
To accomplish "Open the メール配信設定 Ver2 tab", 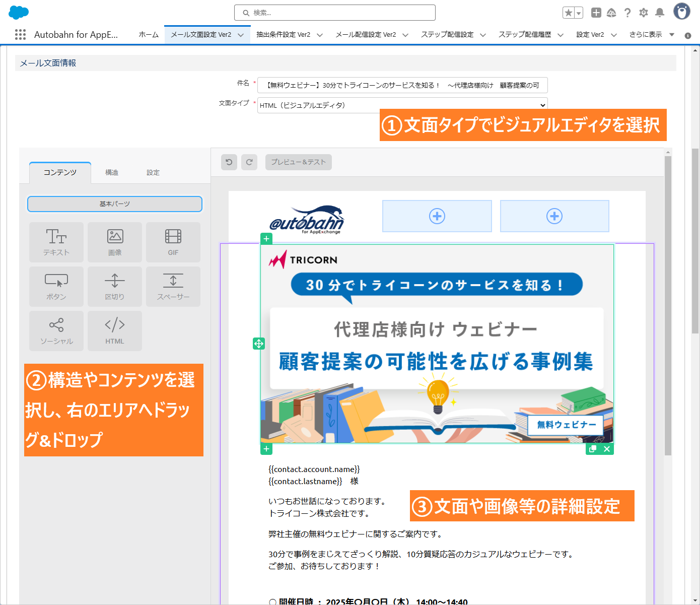I will click(x=366, y=35).
